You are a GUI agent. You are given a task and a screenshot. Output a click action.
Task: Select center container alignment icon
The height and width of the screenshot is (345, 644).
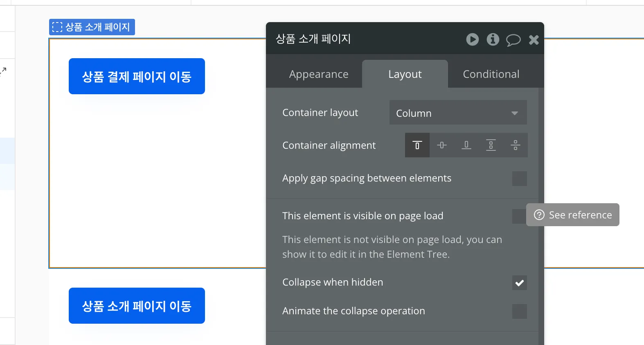(442, 145)
